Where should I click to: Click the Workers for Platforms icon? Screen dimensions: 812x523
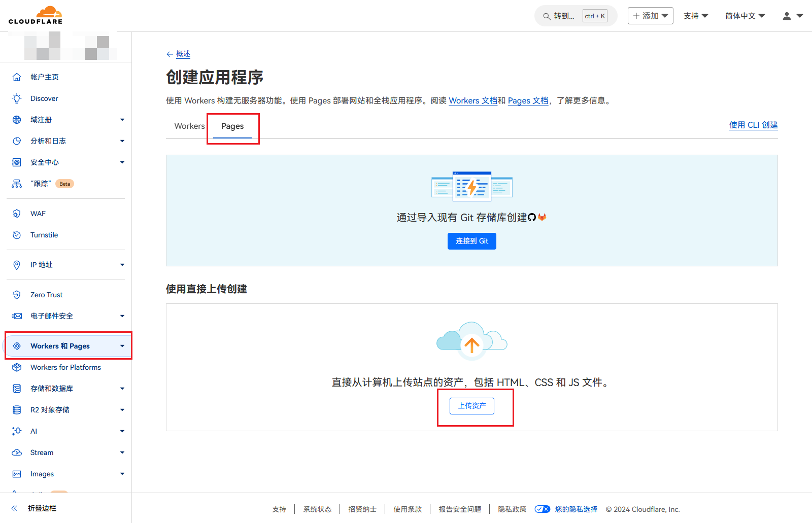[x=17, y=367]
